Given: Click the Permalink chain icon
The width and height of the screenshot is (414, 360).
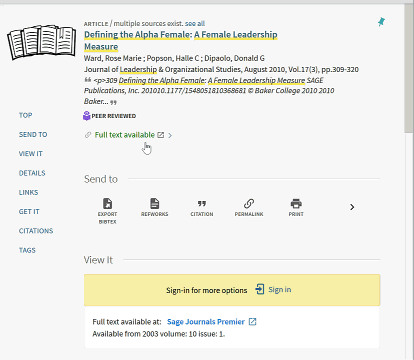Looking at the screenshot, I should click(x=249, y=203).
